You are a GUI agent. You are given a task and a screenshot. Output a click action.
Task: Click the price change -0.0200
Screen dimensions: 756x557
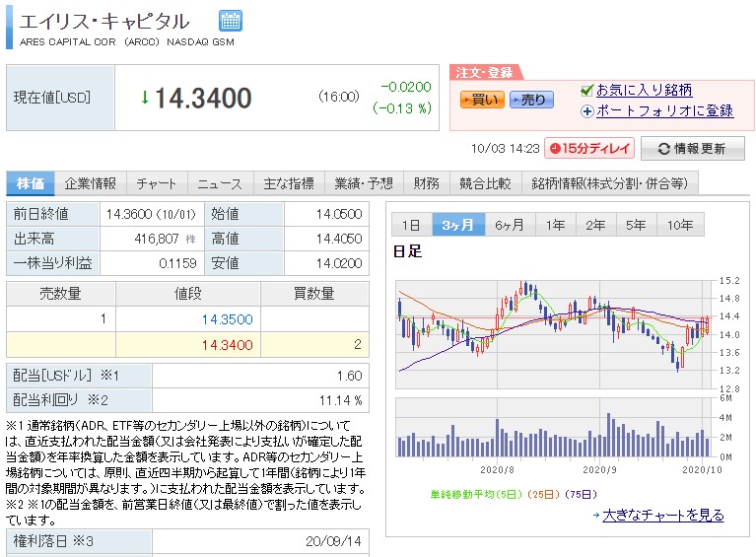tap(406, 88)
